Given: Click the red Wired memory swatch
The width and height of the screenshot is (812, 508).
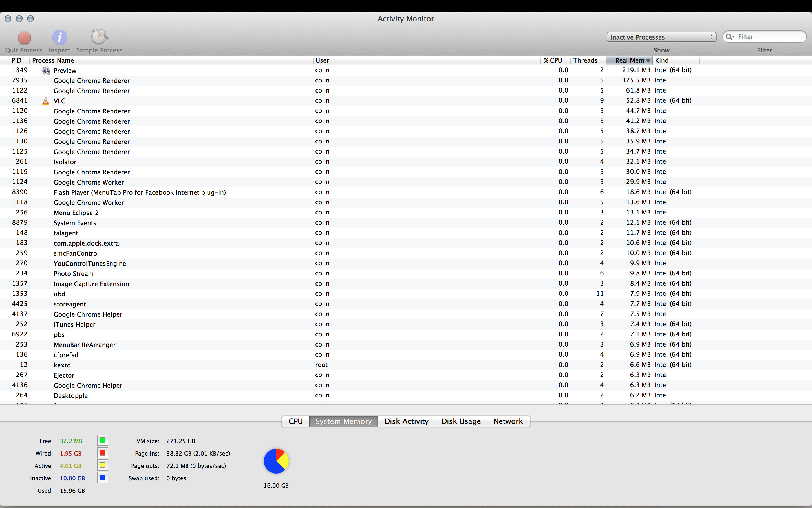Looking at the screenshot, I should pos(103,453).
